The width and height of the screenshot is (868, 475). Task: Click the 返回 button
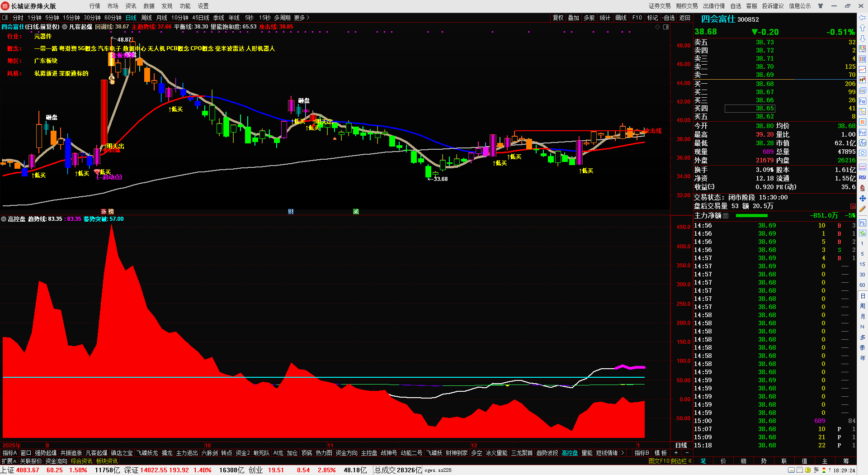tap(685, 18)
